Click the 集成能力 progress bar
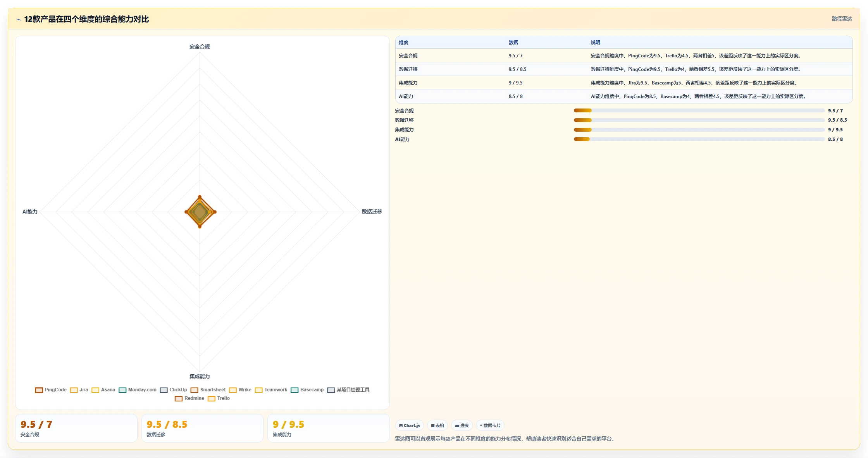The image size is (868, 458). (x=699, y=130)
